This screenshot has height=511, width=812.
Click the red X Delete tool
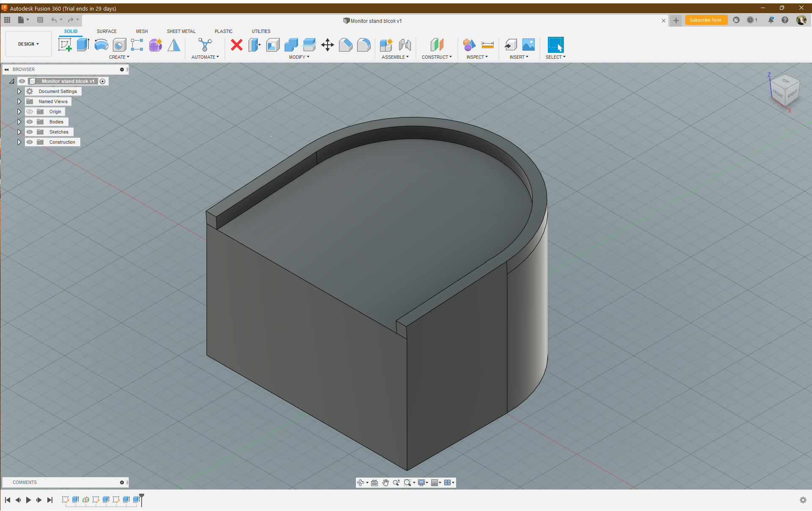pyautogui.click(x=237, y=45)
